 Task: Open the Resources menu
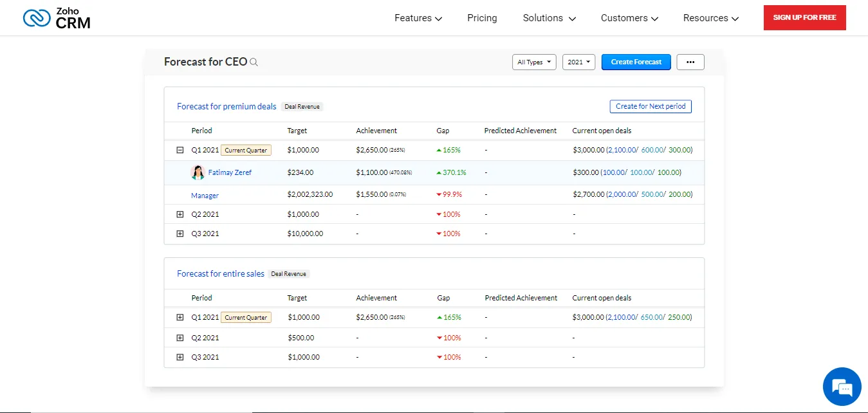pyautogui.click(x=711, y=18)
